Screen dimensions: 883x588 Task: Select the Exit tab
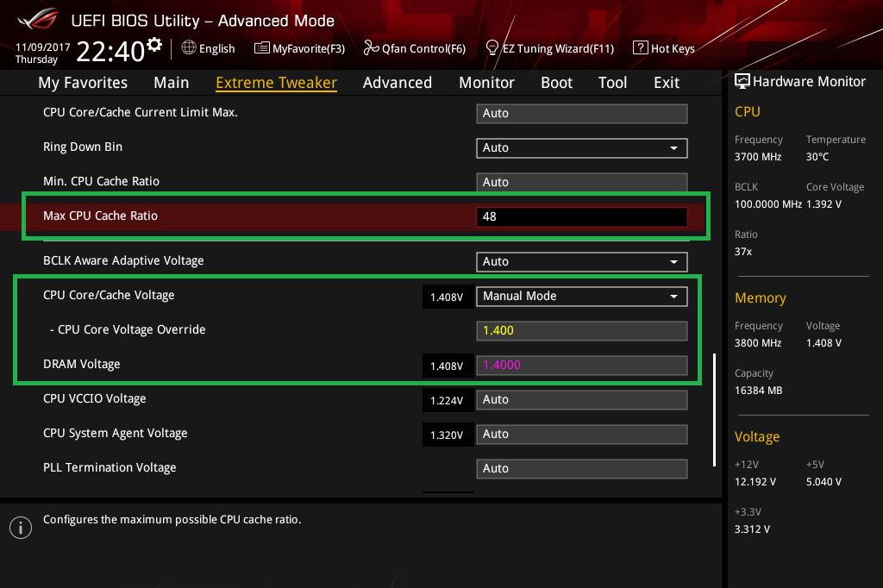(x=667, y=83)
